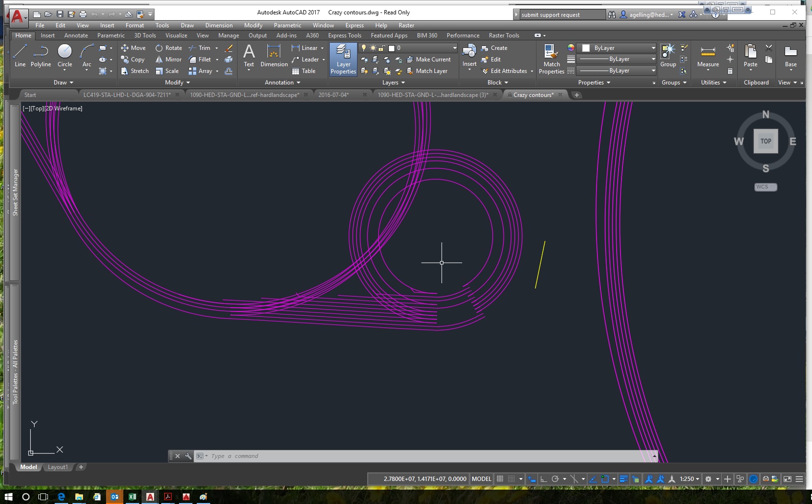
Task: Switch to Layout1 at the bottom
Action: click(x=58, y=467)
